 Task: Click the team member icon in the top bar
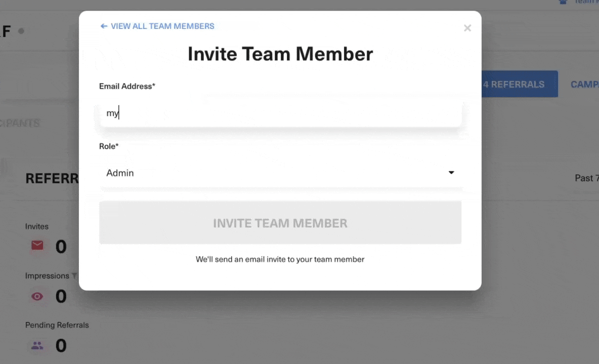563,3
